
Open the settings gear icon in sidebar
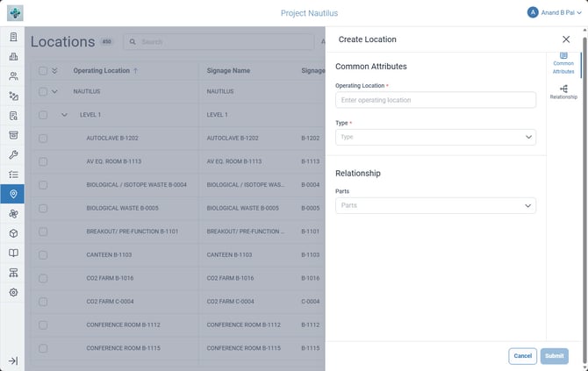coord(13,292)
